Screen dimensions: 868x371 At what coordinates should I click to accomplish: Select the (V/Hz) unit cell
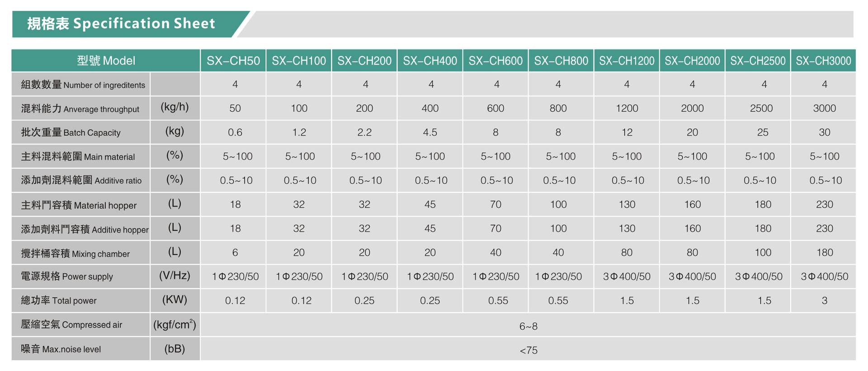(x=175, y=276)
